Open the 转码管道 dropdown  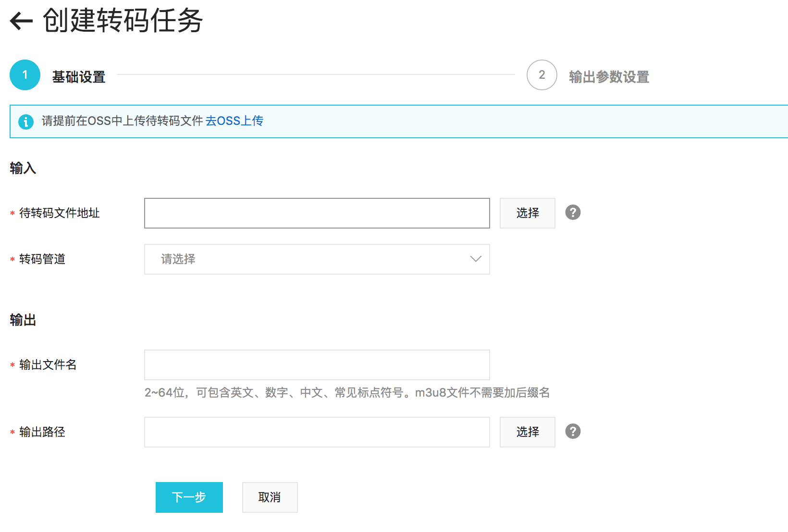point(317,259)
